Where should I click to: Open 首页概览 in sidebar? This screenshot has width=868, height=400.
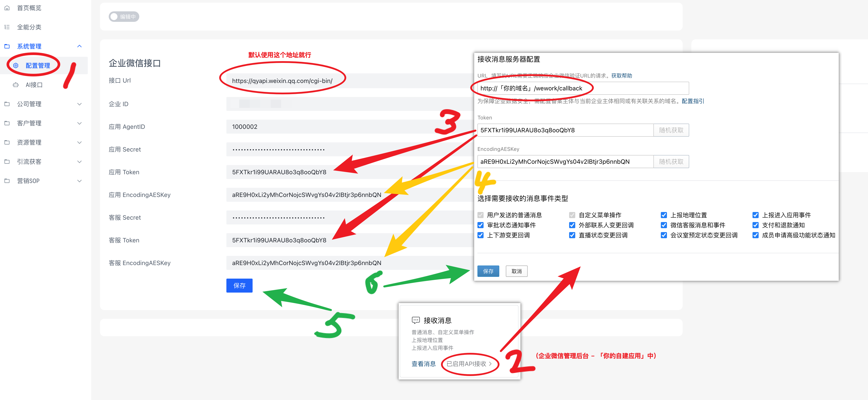click(29, 8)
